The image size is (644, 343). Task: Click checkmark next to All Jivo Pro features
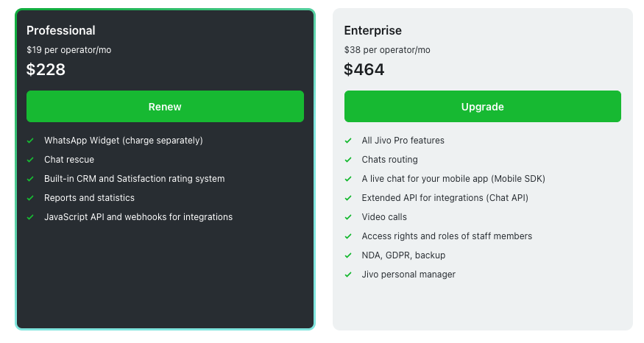pos(348,141)
